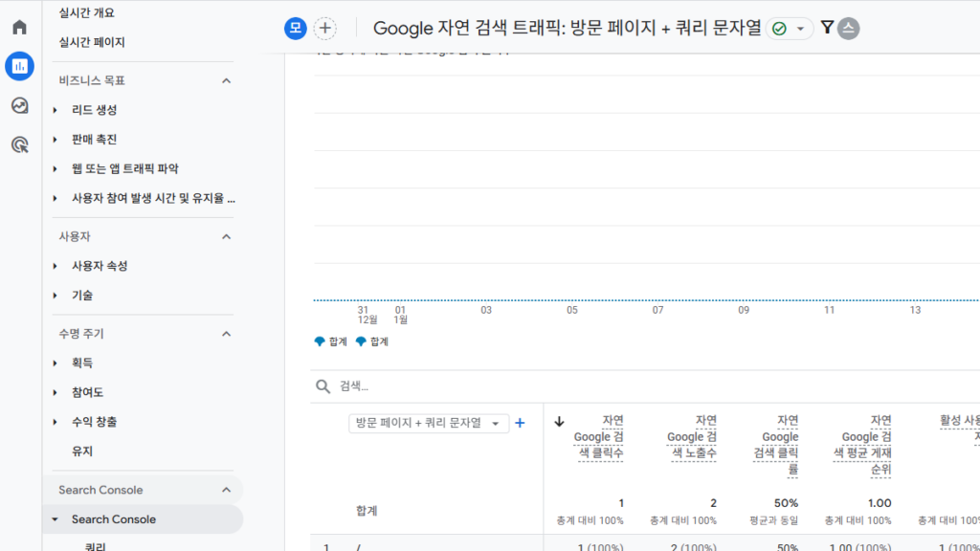Click the sort arrow beside 자연 Google 검색 클릭수
The image size is (980, 551).
[560, 422]
